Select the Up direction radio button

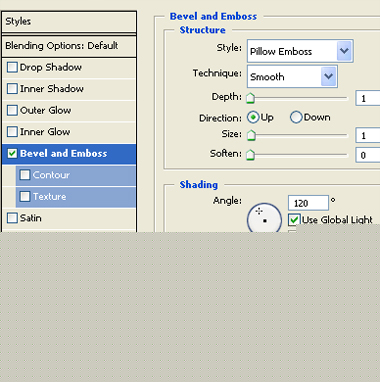click(x=253, y=117)
